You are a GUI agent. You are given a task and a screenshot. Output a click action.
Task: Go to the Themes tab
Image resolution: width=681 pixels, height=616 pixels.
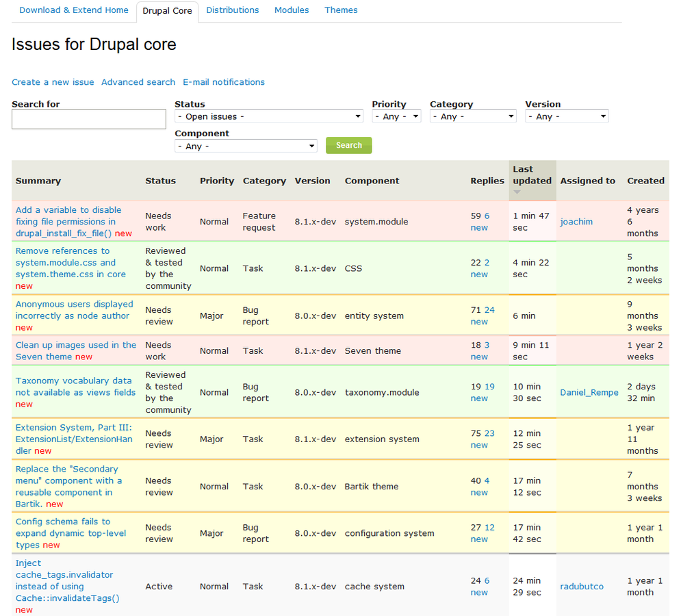point(341,10)
